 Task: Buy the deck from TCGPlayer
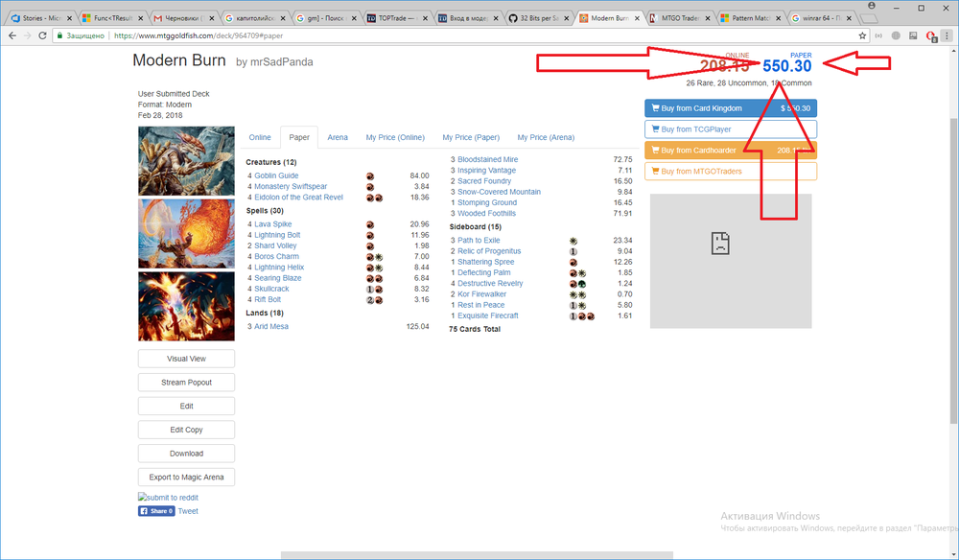[x=731, y=129]
